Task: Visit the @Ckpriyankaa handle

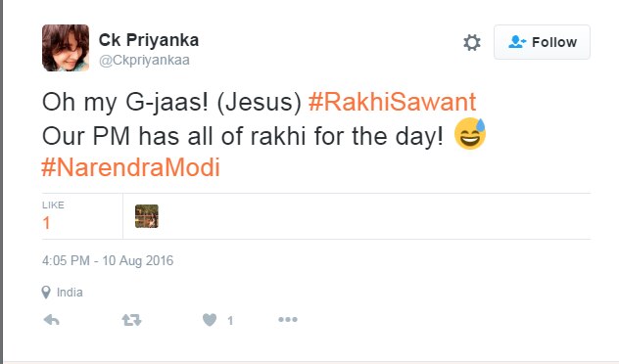Action: pyautogui.click(x=144, y=60)
